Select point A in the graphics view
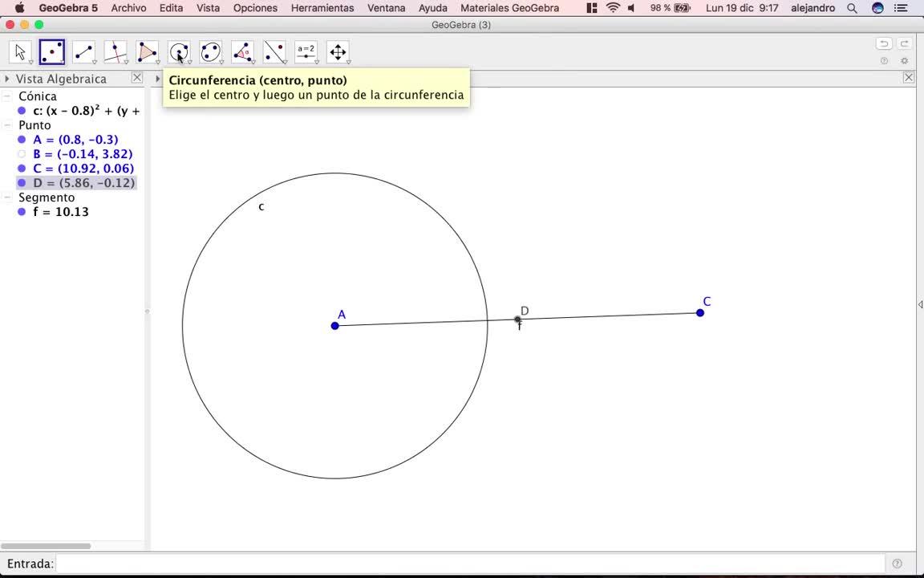 point(334,326)
